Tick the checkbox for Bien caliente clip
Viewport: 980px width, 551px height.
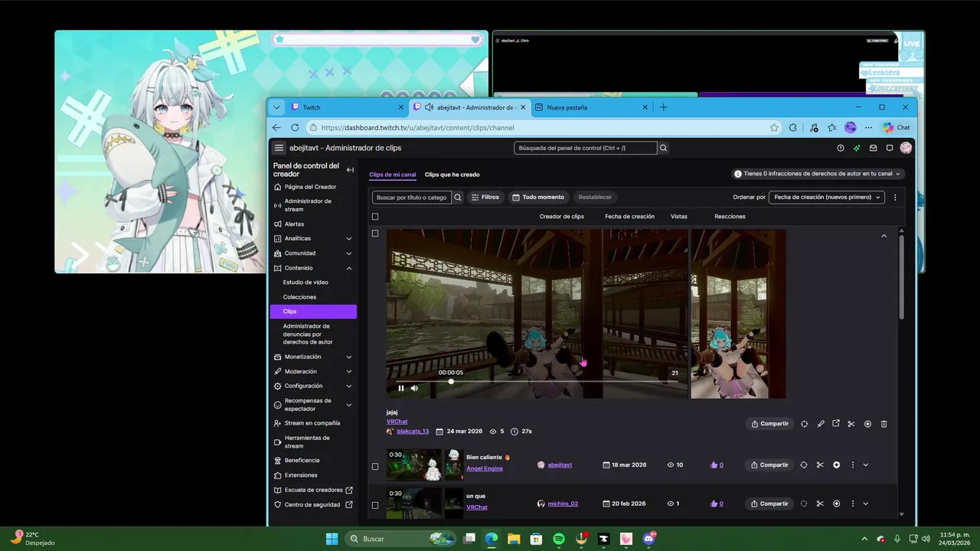375,466
